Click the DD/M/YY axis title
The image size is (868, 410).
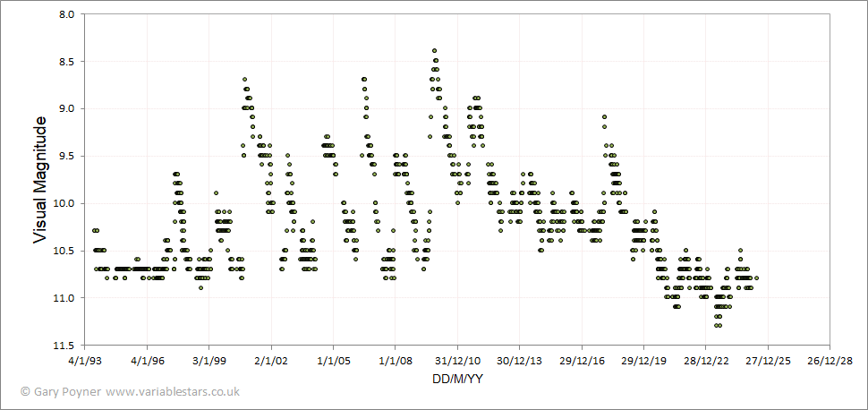[456, 379]
